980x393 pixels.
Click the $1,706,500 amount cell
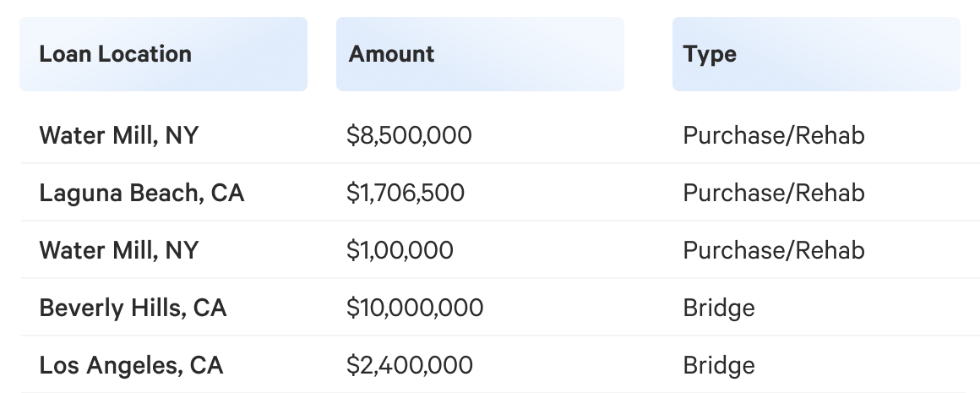click(x=406, y=193)
